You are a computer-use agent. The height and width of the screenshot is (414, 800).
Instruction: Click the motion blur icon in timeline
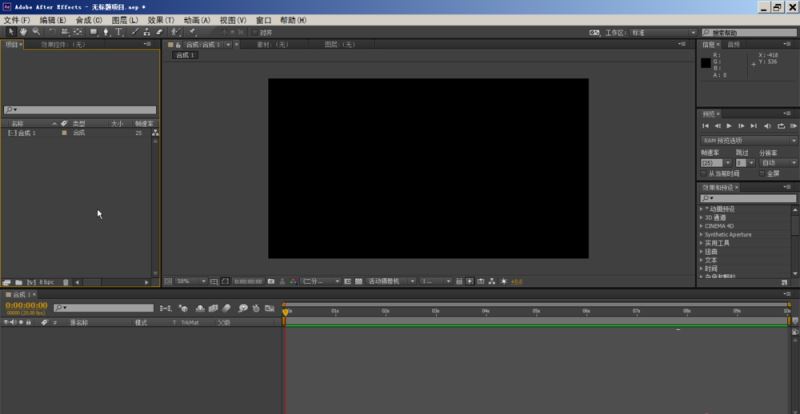[227, 308]
